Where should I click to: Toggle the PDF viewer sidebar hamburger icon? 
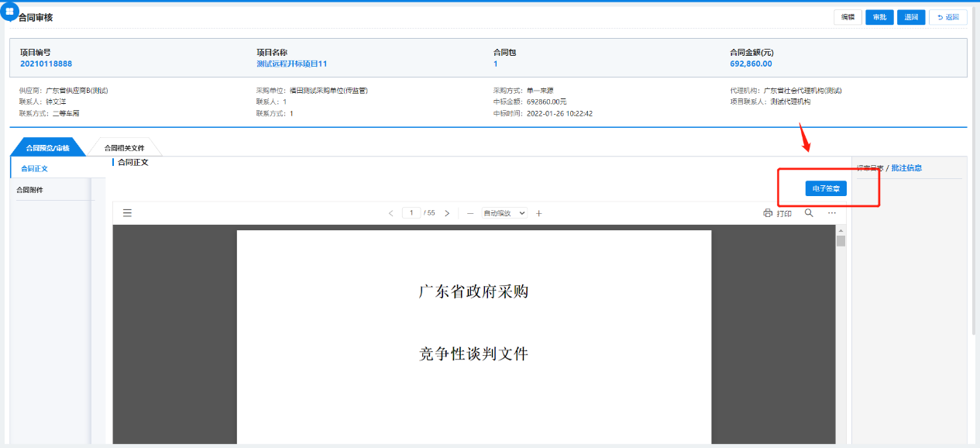pos(127,213)
